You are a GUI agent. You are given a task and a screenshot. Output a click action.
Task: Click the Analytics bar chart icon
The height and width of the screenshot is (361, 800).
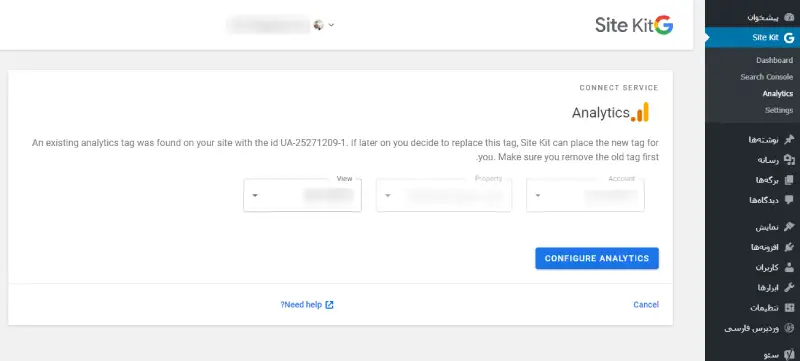640,112
